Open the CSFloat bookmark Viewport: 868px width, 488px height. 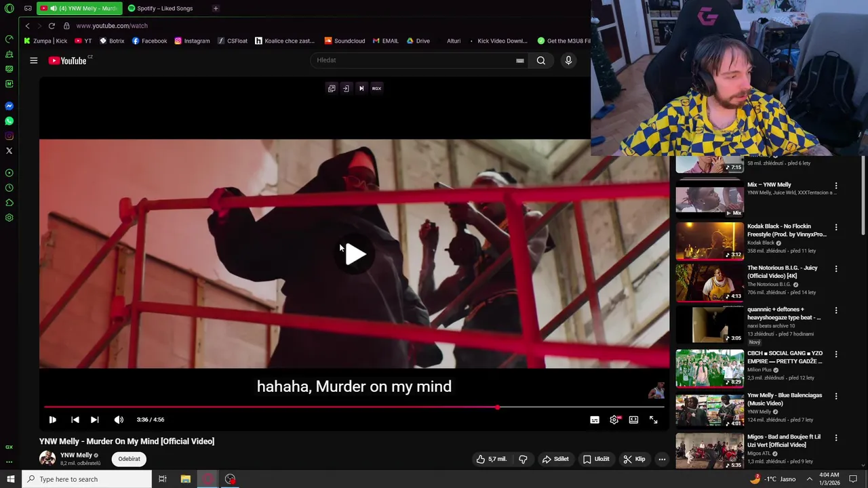click(x=233, y=41)
